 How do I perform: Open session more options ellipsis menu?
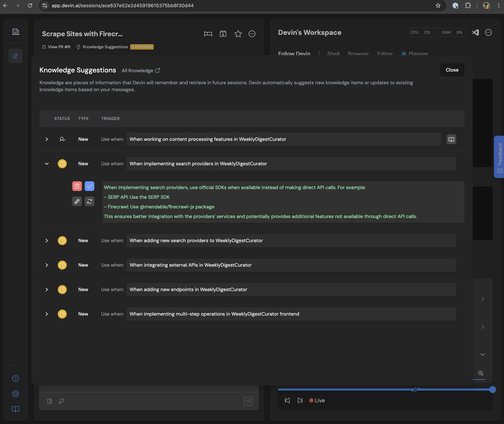click(252, 34)
